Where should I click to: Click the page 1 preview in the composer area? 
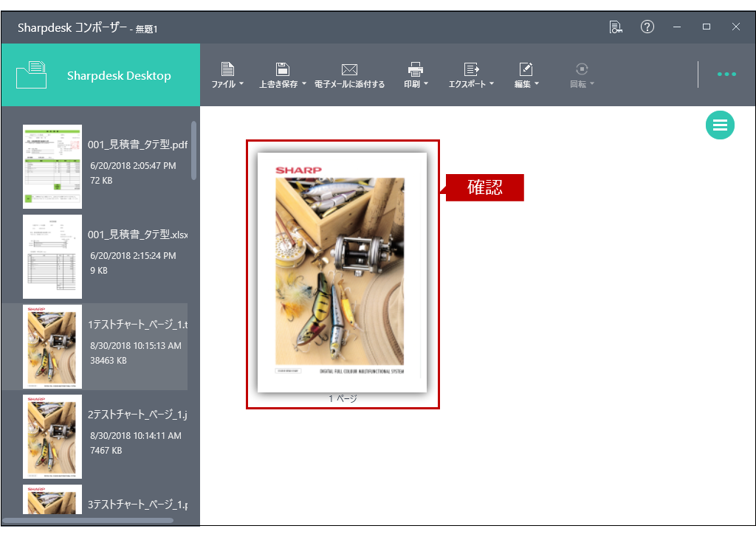pos(342,273)
